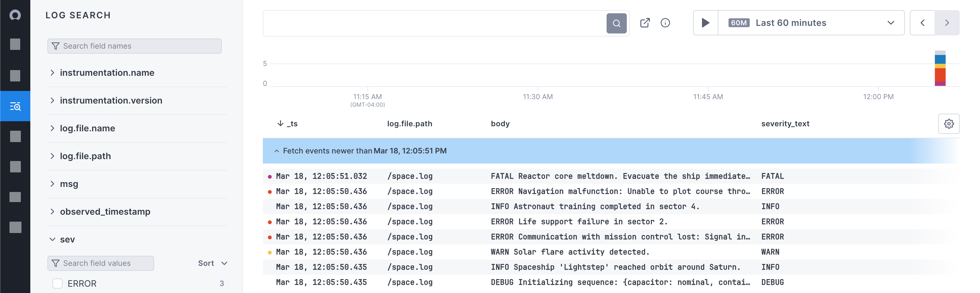The height and width of the screenshot is (293, 980).
Task: Collapse the sev field section
Action: [x=52, y=239]
